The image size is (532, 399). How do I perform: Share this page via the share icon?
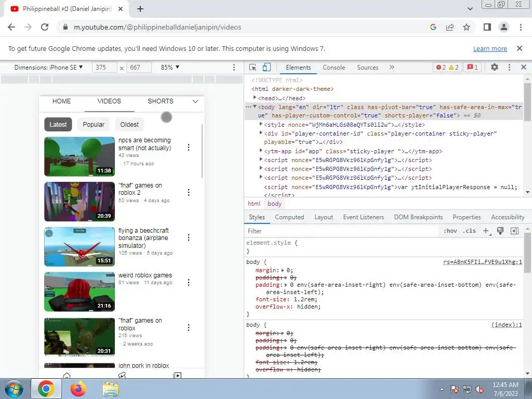[x=450, y=27]
